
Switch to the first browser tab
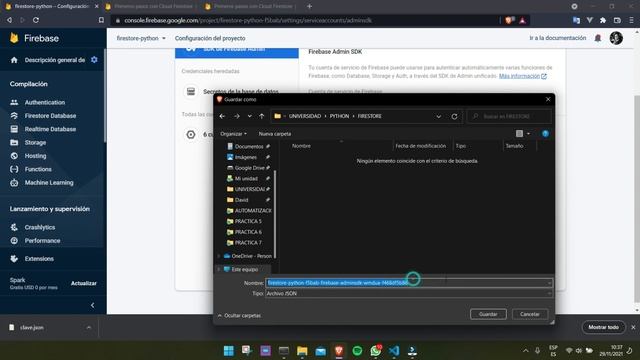pyautogui.click(x=51, y=7)
